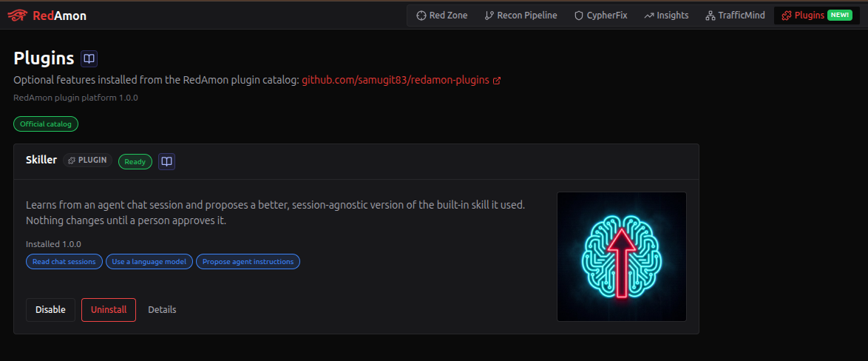The image size is (868, 361).
Task: Select the Plugins tab
Action: 816,16
